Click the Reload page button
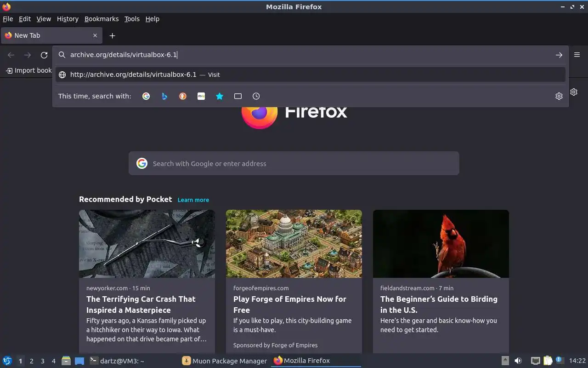Screen dimensions: 588x368 click(x=44, y=55)
